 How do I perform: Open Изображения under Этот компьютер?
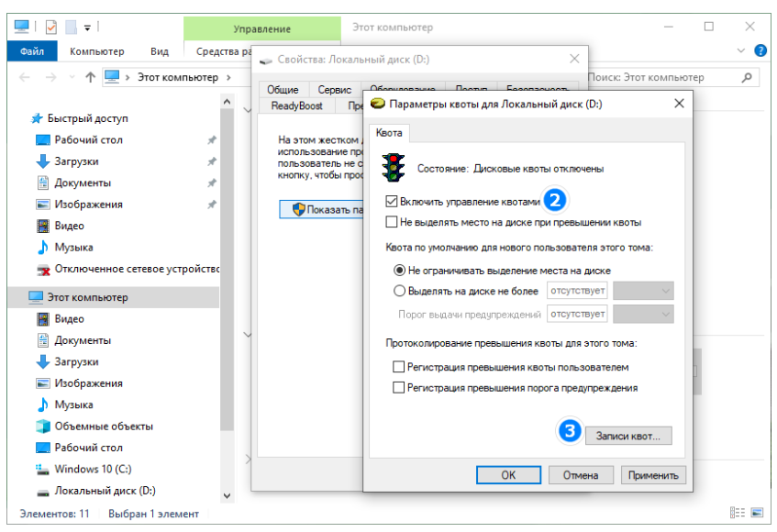(x=88, y=383)
